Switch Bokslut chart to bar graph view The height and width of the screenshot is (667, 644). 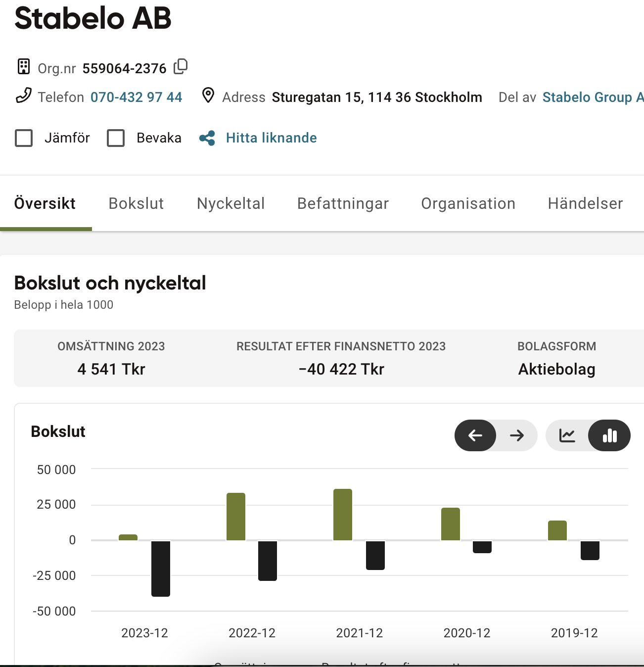pyautogui.click(x=609, y=435)
